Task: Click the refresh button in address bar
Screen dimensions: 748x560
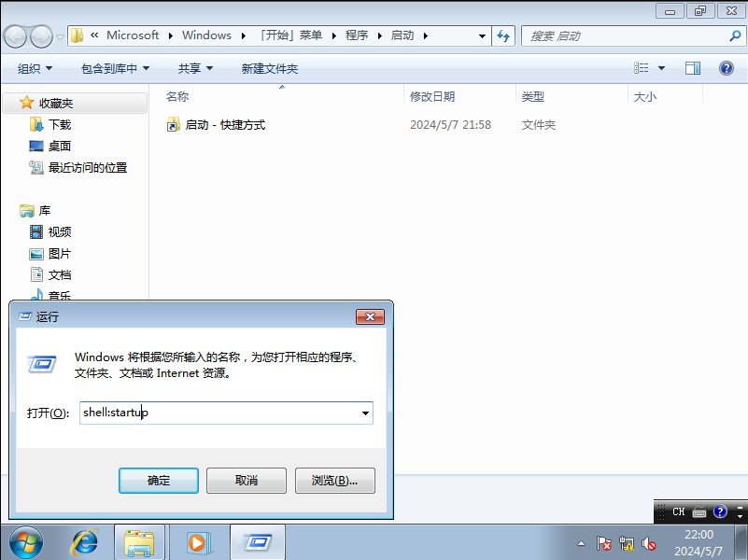Action: pyautogui.click(x=503, y=35)
